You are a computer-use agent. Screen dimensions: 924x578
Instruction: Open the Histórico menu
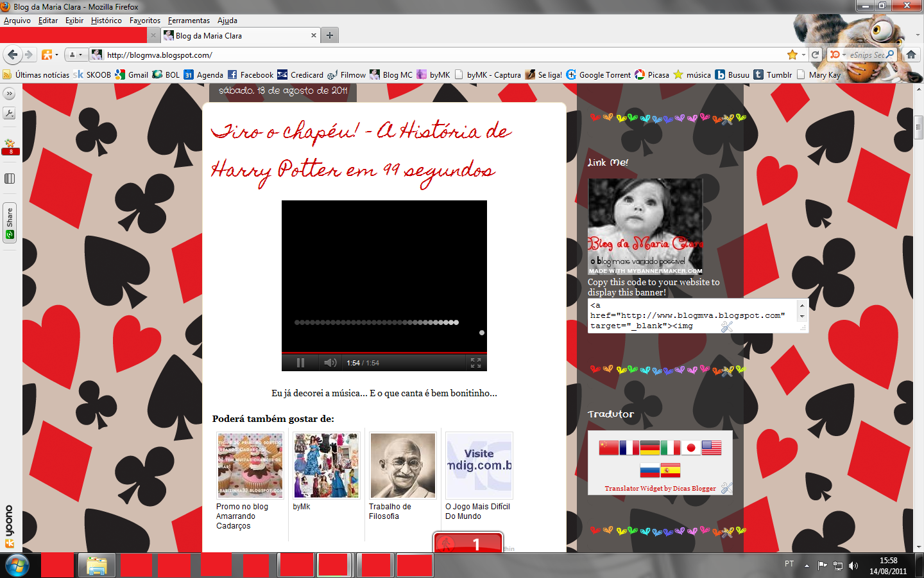point(107,21)
